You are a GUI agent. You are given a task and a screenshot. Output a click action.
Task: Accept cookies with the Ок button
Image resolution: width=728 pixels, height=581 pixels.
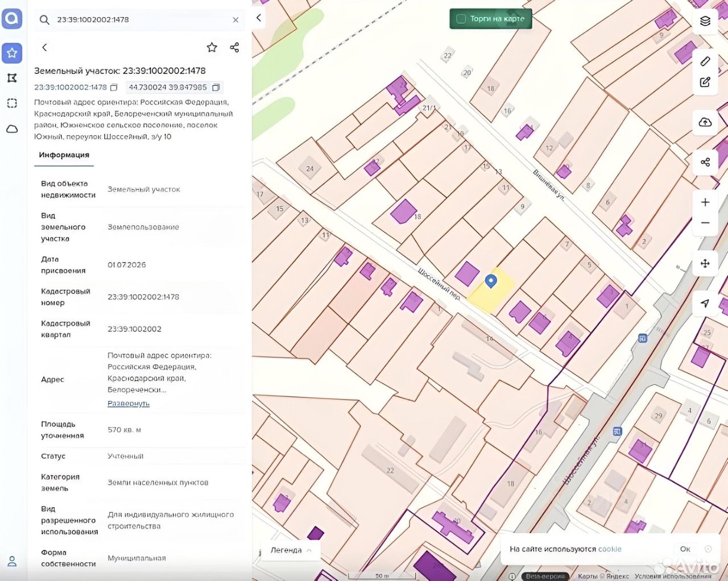(x=685, y=549)
